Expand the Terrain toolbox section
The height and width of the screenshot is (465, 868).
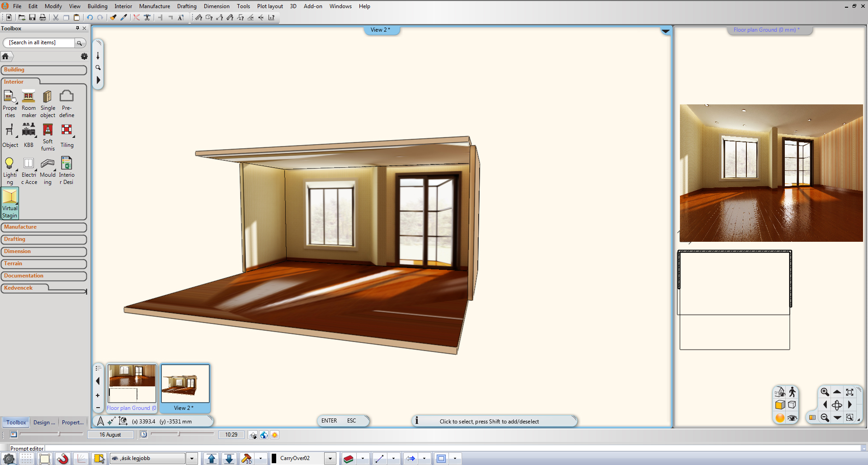tap(43, 264)
